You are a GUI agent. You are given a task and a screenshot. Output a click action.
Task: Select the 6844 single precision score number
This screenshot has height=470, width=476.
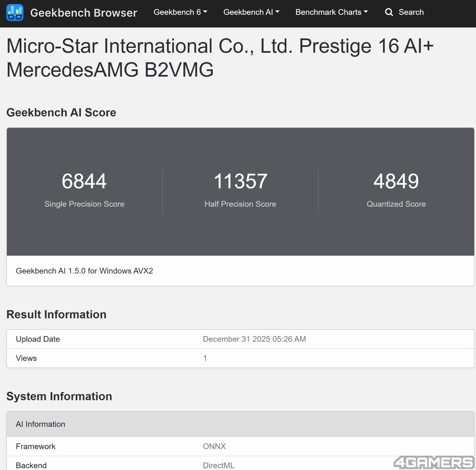tap(84, 181)
